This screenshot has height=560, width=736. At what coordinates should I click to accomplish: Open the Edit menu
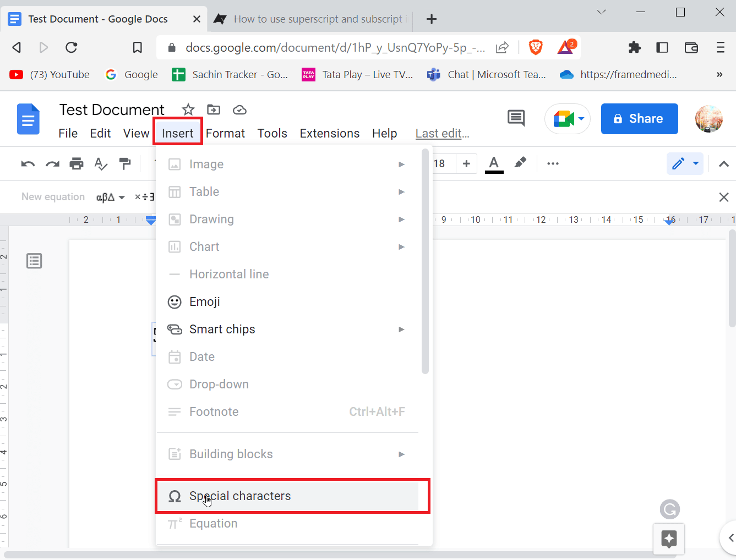[100, 134]
